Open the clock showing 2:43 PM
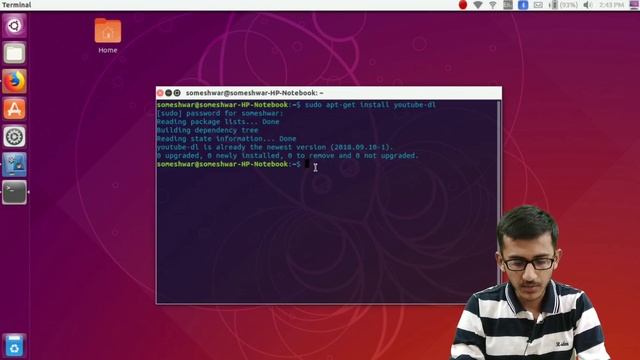 pyautogui.click(x=611, y=5)
